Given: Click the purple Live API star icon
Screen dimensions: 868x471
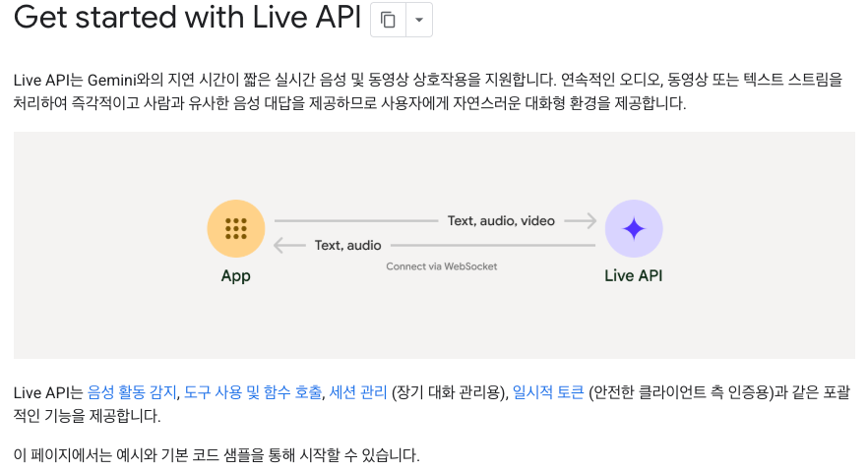Looking at the screenshot, I should 634,228.
